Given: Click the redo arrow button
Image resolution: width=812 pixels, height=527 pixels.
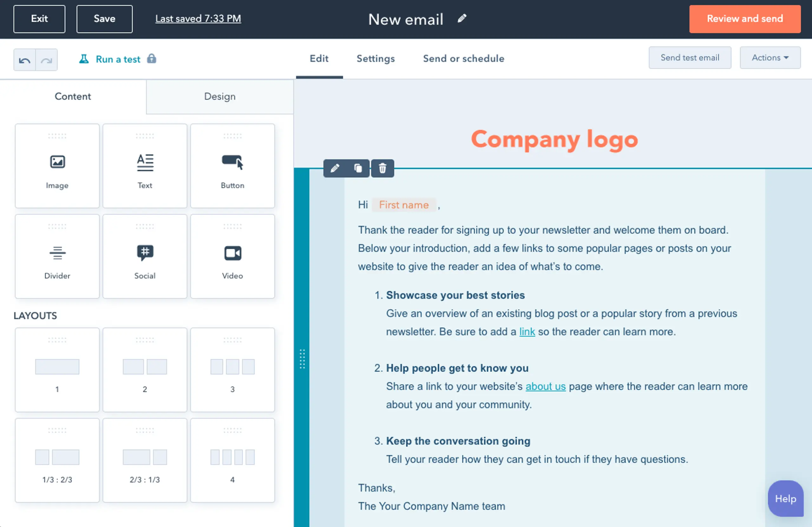Looking at the screenshot, I should pyautogui.click(x=47, y=59).
